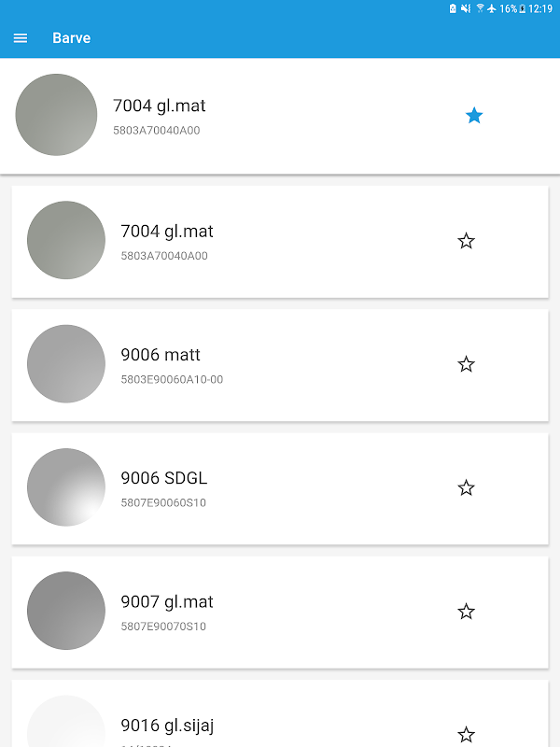Click the Barve header title
Image resolution: width=560 pixels, height=747 pixels.
click(x=72, y=38)
